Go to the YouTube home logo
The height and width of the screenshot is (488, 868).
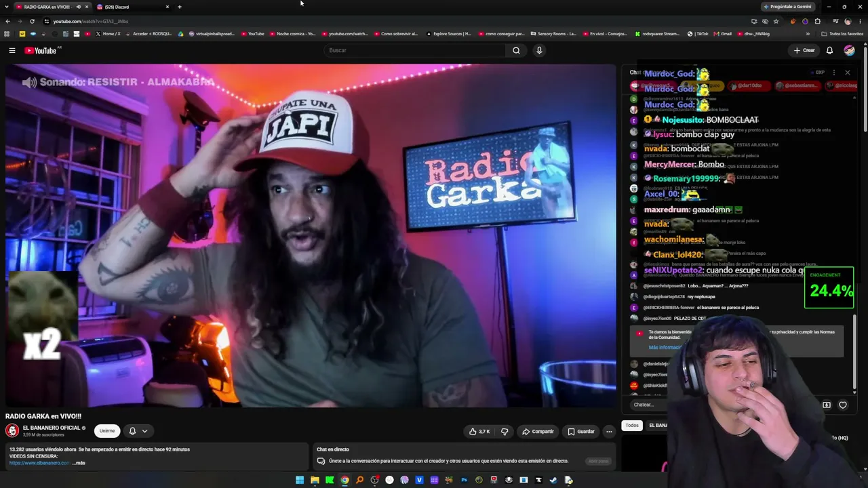pyautogui.click(x=41, y=50)
